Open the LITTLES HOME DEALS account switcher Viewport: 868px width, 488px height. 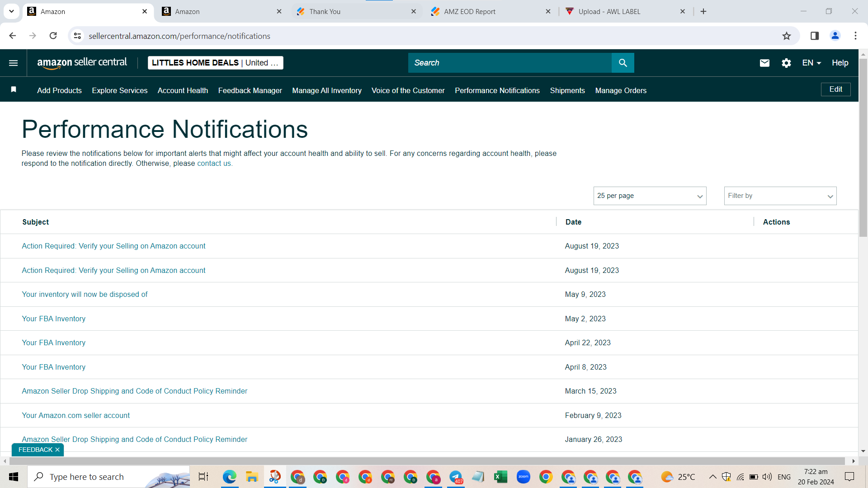tap(216, 63)
